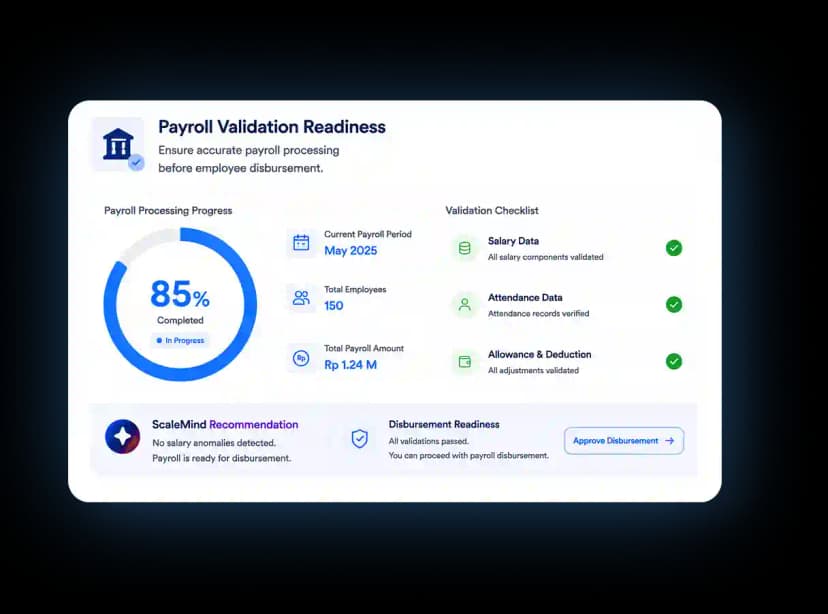The height and width of the screenshot is (614, 828).
Task: Click 'All salary components validated' text
Action: pos(545,257)
